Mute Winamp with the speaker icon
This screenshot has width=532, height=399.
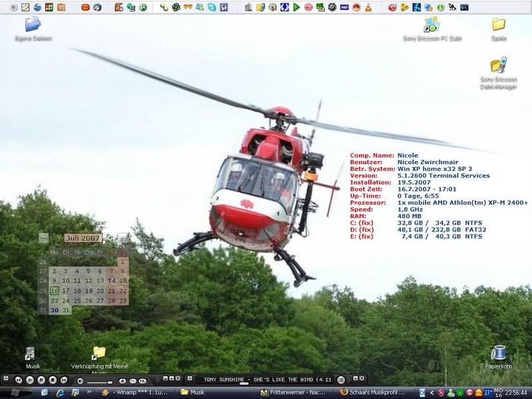80,380
